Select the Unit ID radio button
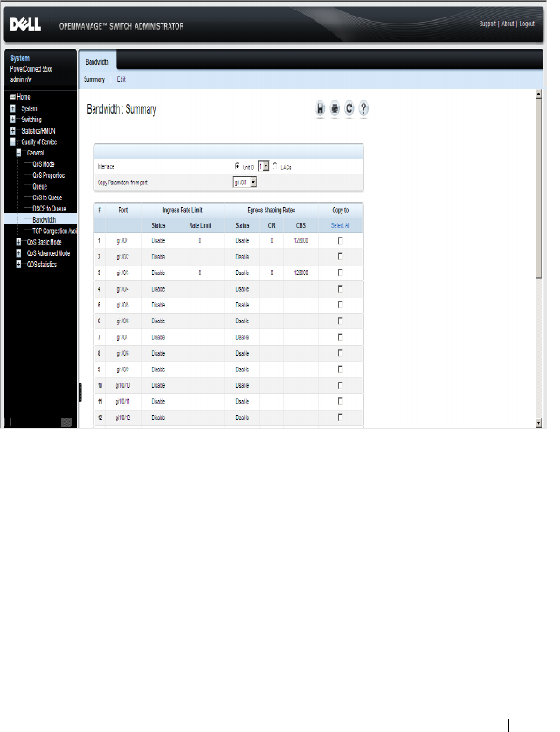This screenshot has height=732, width=560. coord(238,166)
